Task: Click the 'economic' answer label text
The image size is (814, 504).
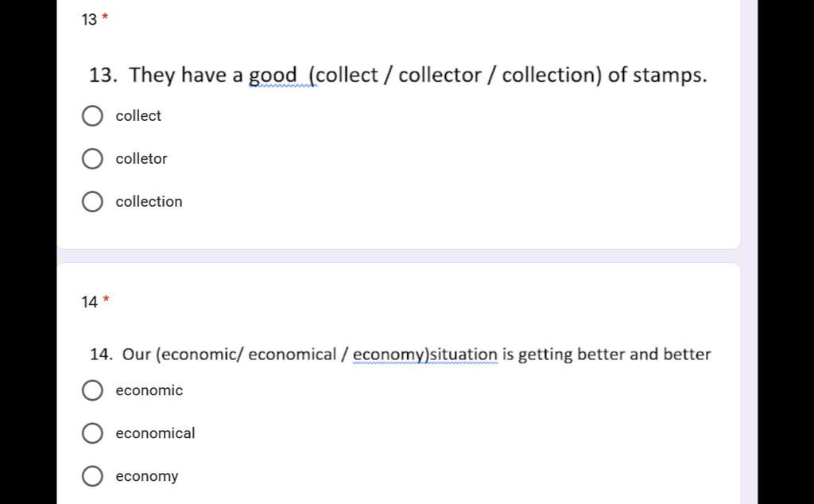Action: pos(149,390)
